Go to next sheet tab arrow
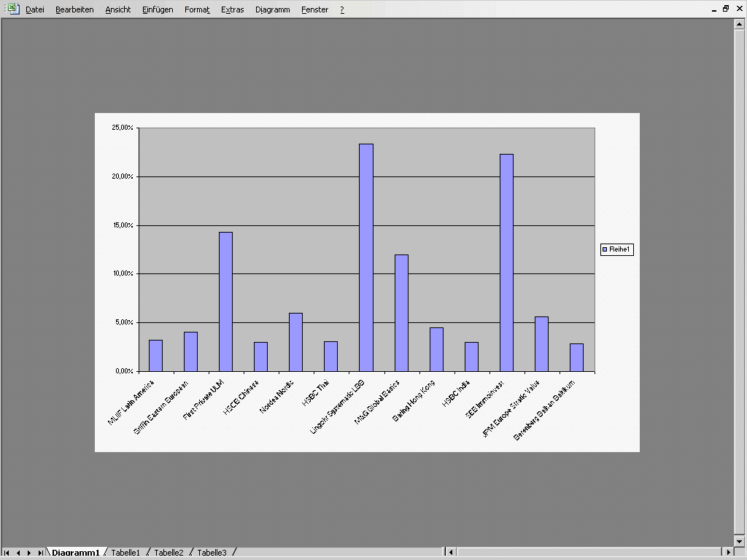 [29, 553]
